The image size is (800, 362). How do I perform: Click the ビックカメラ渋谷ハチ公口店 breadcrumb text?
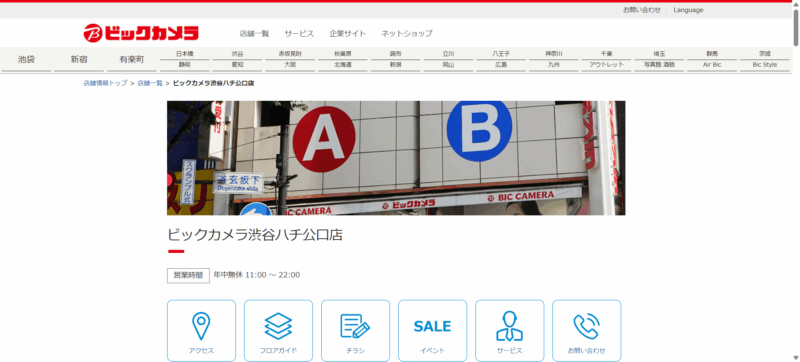point(213,83)
